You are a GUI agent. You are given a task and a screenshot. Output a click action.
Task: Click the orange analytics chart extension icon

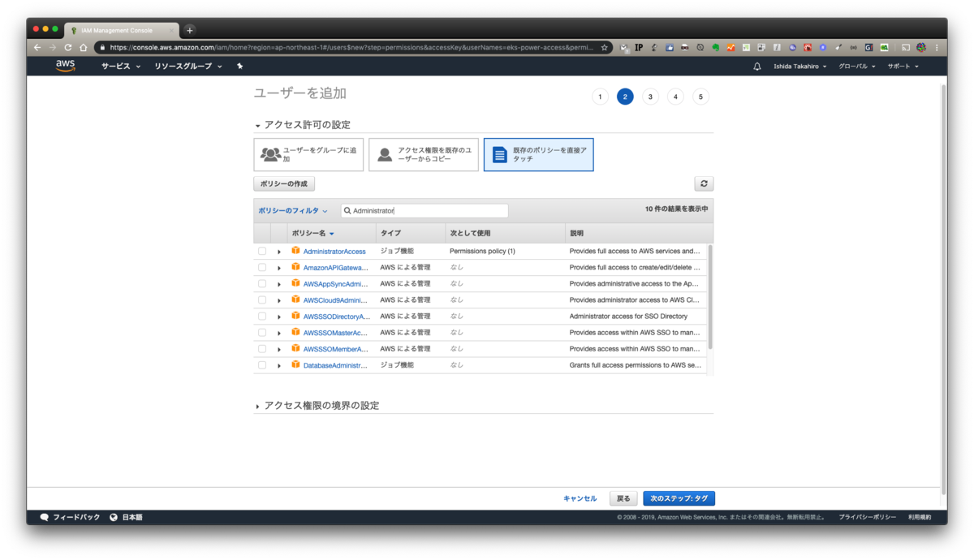(730, 47)
